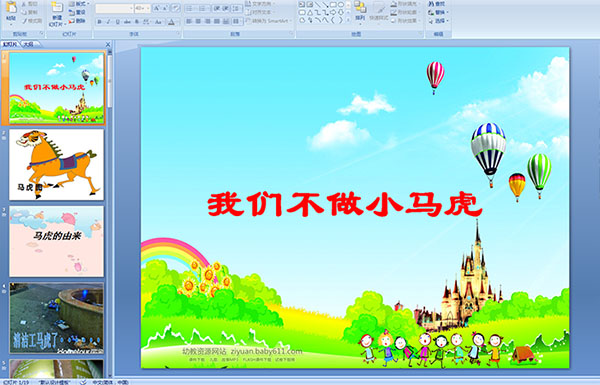The image size is (600, 385).
Task: Select the tiger-horse slide thumbnail
Action: click(x=57, y=165)
